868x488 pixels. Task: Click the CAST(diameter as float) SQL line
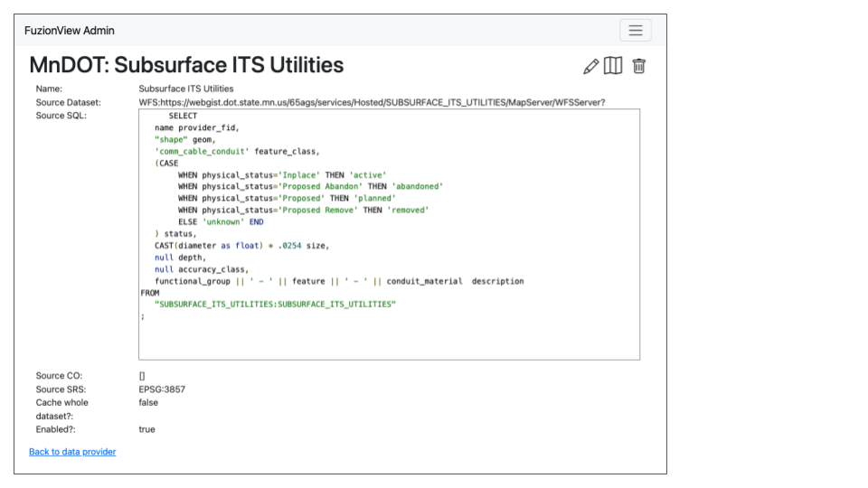[242, 246]
